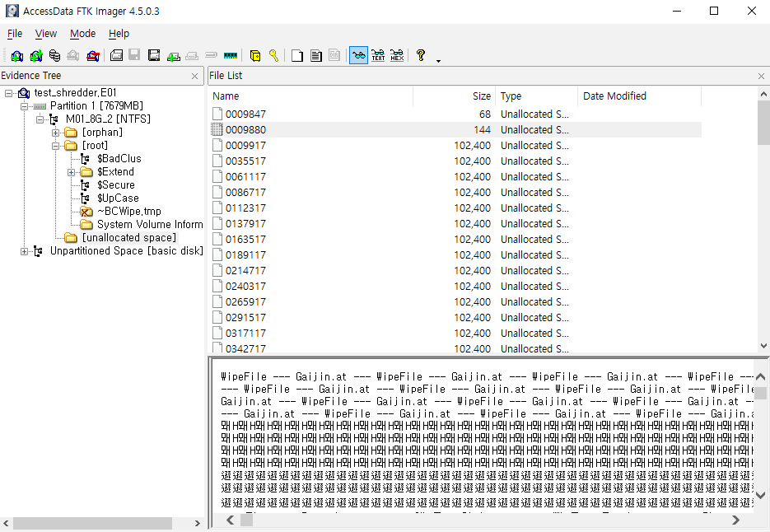This screenshot has width=770, height=532.
Task: Select $Secure item in Evidence Tree
Action: coord(116,185)
